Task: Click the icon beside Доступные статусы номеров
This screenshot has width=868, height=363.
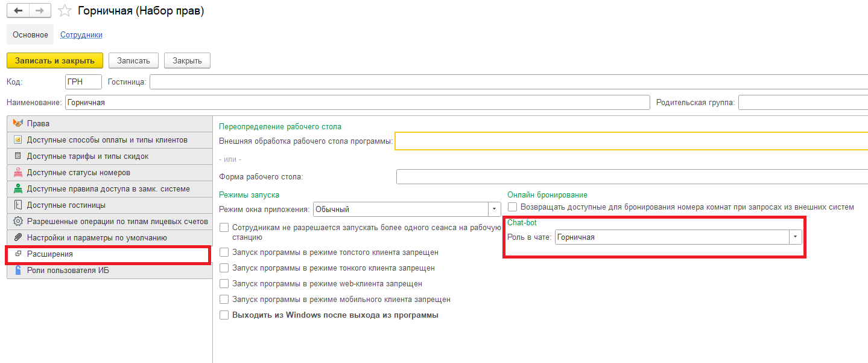Action: [17, 172]
